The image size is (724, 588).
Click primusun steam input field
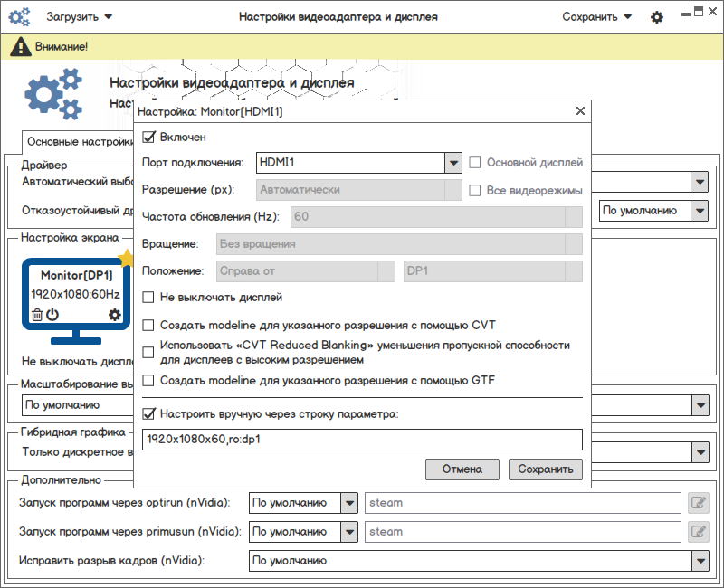(x=523, y=532)
